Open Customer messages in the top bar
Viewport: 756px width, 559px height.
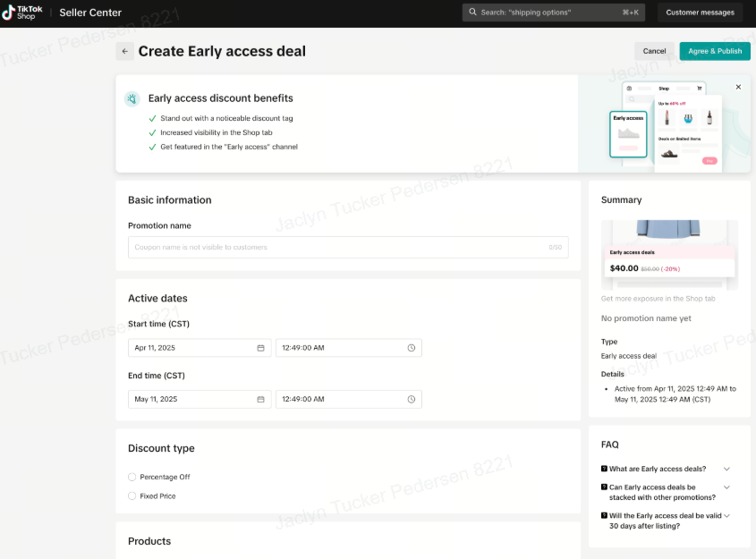pyautogui.click(x=700, y=13)
